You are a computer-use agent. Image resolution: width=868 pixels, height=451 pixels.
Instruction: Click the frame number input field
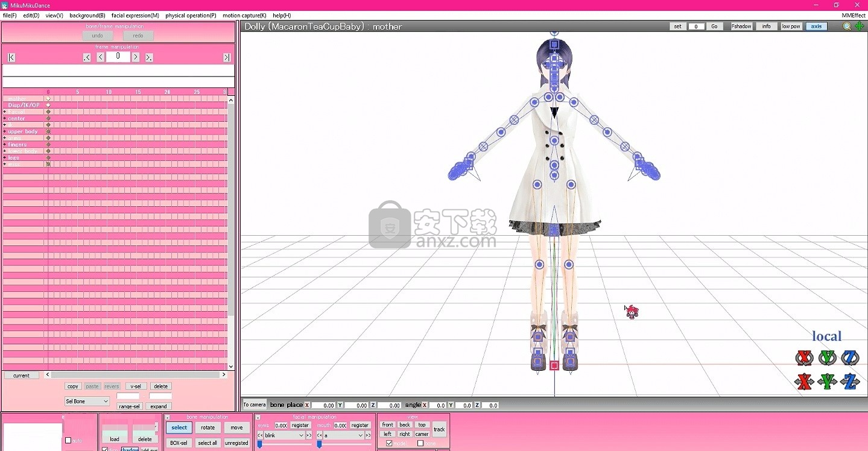coord(118,57)
